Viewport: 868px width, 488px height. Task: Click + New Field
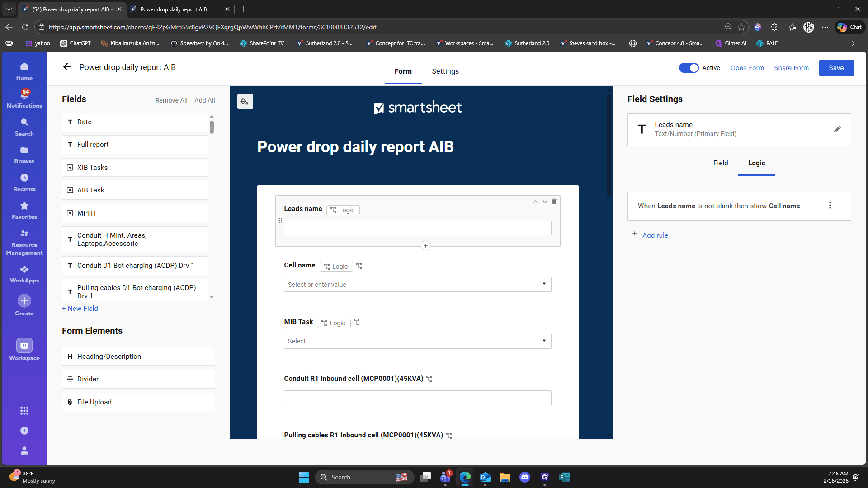(x=80, y=309)
